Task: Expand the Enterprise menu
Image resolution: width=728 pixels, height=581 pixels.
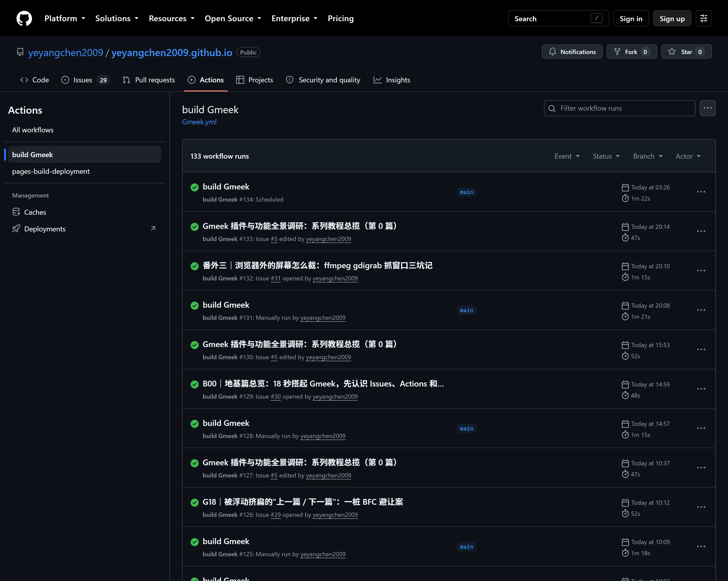Action: (x=294, y=18)
